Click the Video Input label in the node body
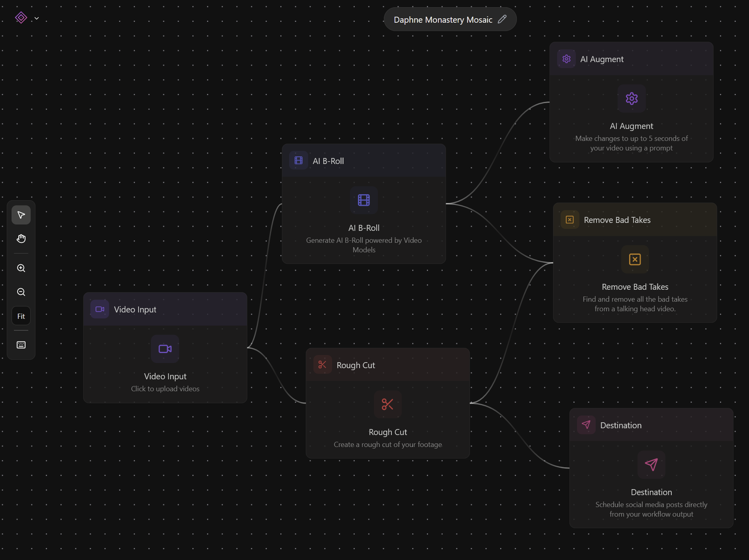The height and width of the screenshot is (560, 749). [x=165, y=376]
